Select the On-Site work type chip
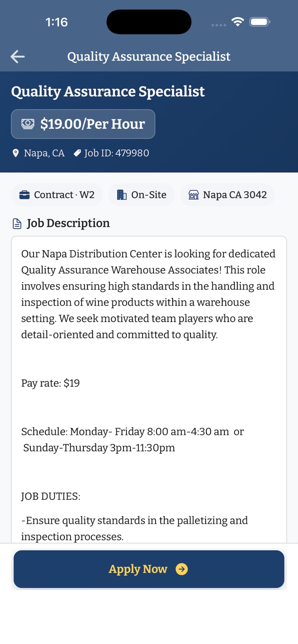The image size is (298, 644). (141, 195)
